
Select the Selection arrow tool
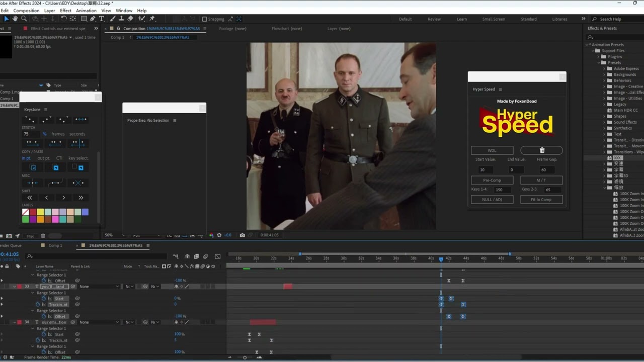point(6,19)
